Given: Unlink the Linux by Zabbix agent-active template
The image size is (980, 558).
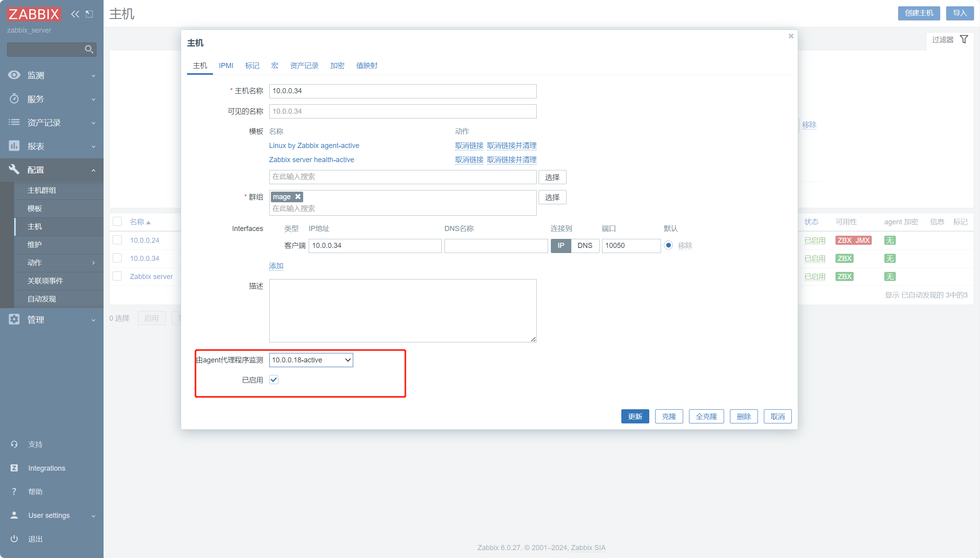Looking at the screenshot, I should pyautogui.click(x=469, y=146).
